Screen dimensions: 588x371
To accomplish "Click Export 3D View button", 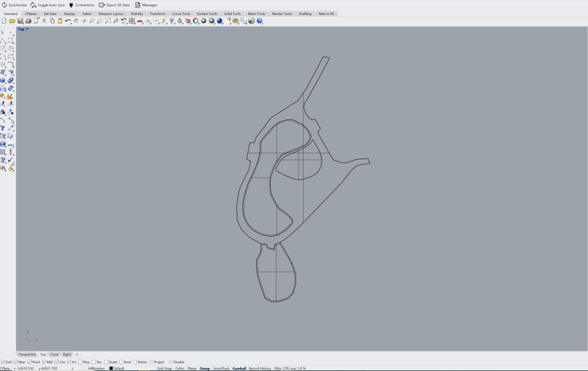I will [114, 5].
